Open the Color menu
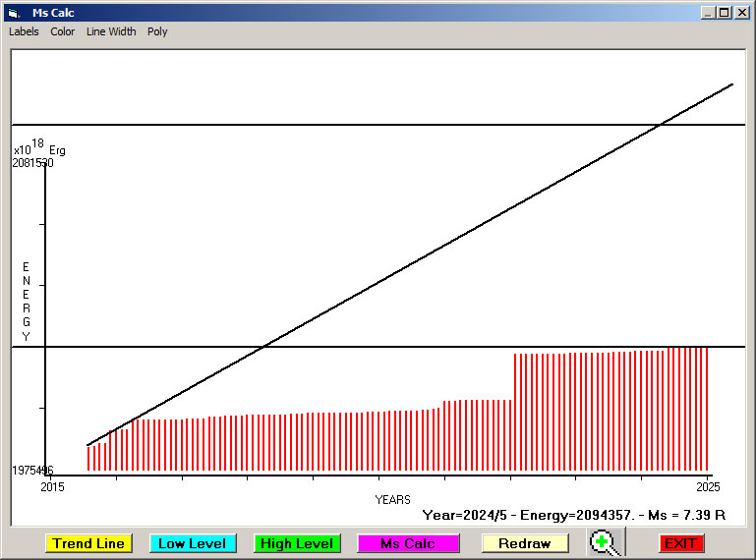The image size is (756, 560). click(63, 31)
